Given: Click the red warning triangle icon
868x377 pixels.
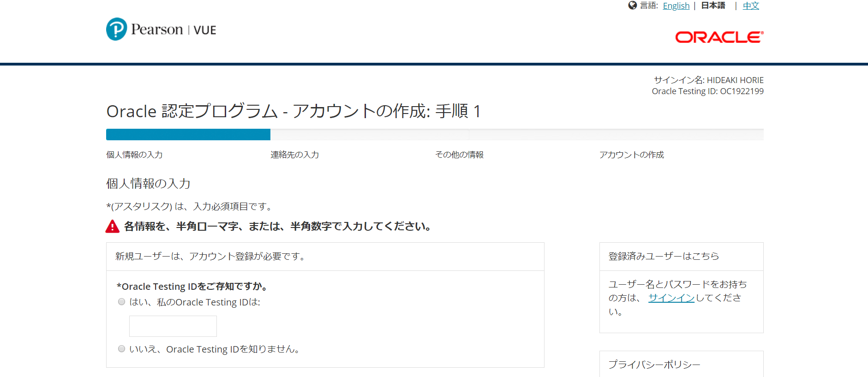Looking at the screenshot, I should 112,227.
